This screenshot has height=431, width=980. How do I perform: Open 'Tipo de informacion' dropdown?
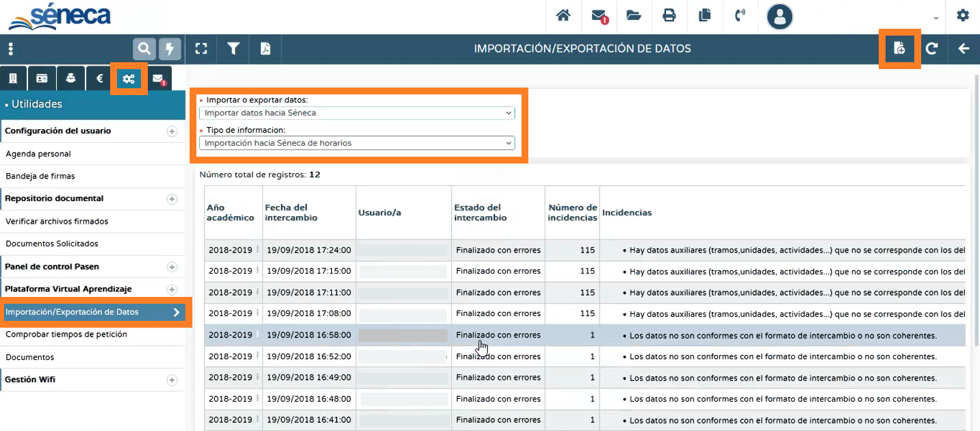coord(357,143)
